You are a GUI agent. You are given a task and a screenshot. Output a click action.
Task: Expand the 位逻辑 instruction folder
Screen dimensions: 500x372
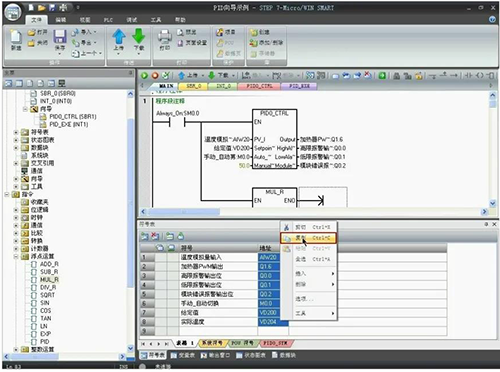(x=16, y=210)
